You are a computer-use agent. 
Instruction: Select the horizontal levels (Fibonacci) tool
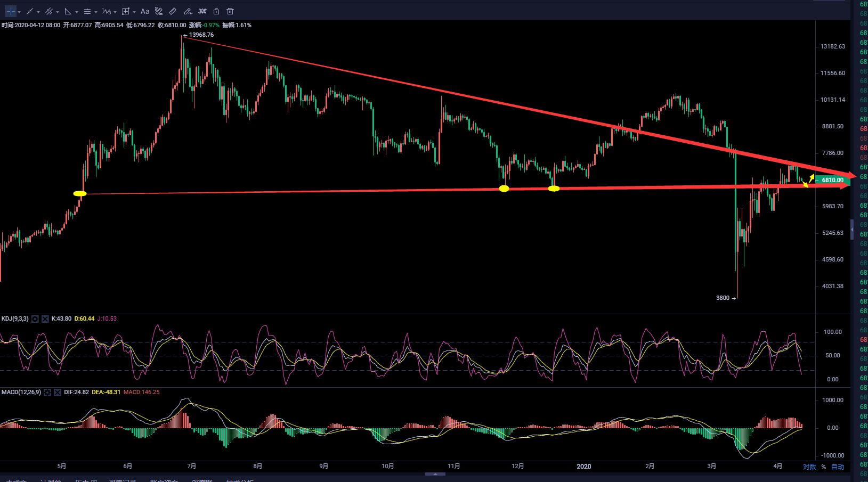[87, 11]
